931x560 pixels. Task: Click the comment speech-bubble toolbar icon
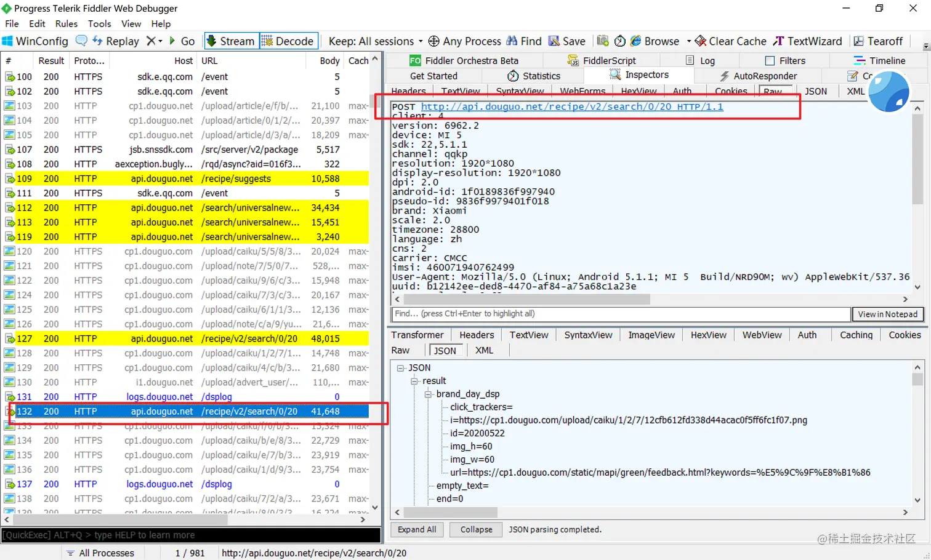81,41
